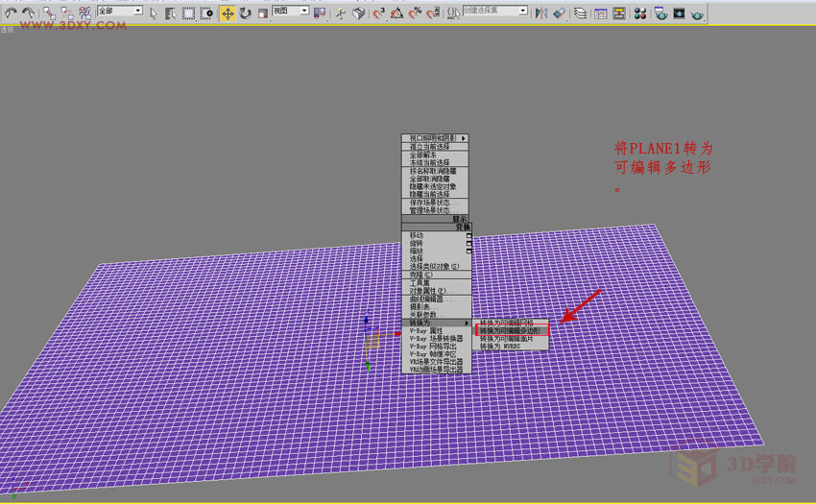This screenshot has height=504, width=816.
Task: Toggle the Spinner Snap icon
Action: (x=433, y=13)
